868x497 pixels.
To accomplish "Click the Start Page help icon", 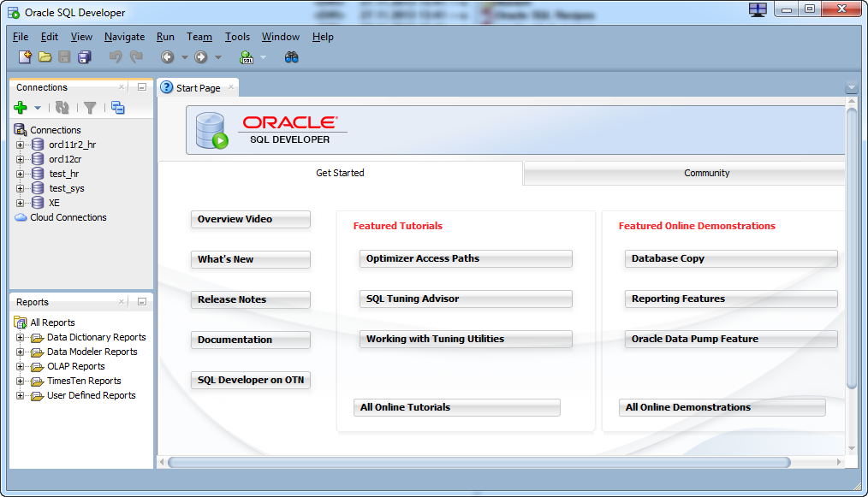I will coord(167,87).
